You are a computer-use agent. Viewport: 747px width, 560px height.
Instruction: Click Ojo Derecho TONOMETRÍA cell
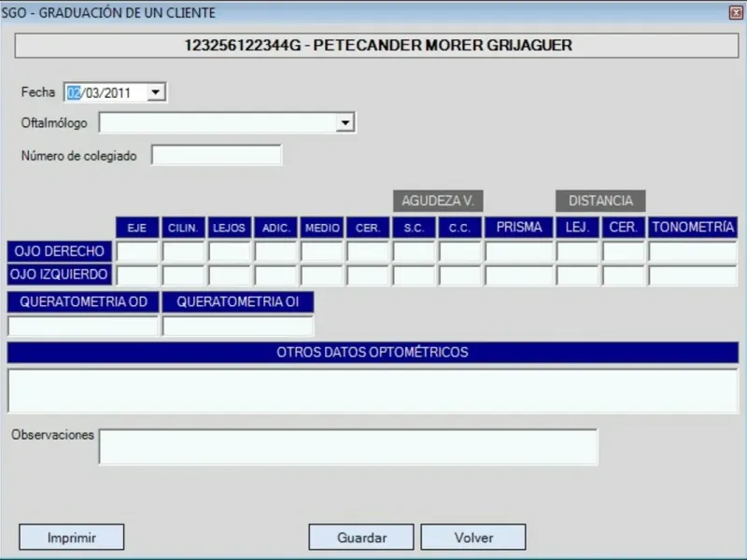pos(693,251)
